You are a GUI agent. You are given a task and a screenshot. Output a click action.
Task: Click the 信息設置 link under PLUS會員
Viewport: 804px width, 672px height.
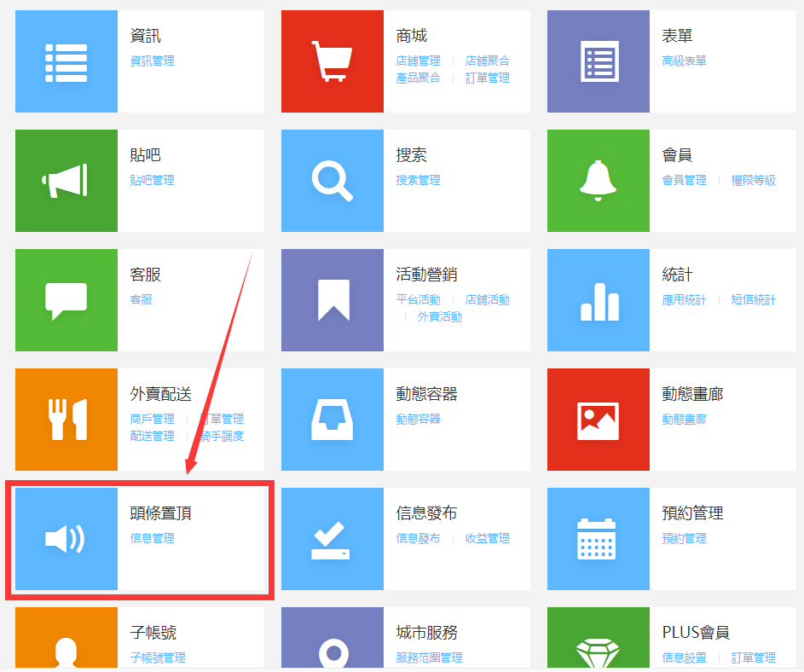click(684, 658)
